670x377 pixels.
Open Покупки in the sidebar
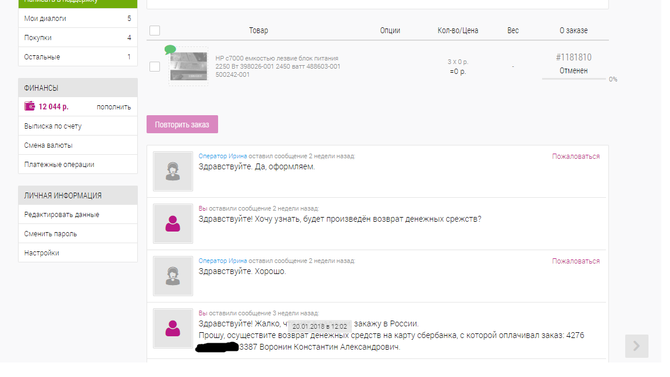pos(78,38)
